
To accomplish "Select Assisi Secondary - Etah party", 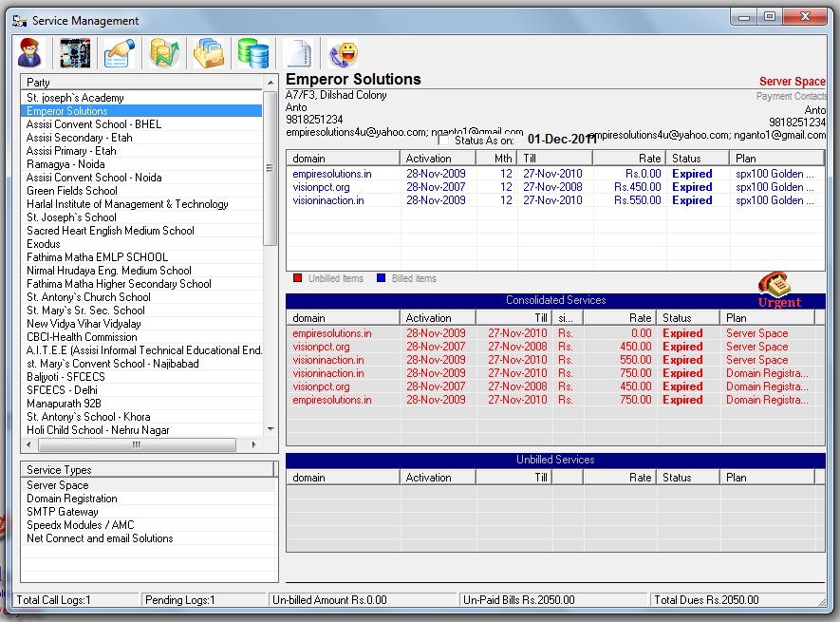I will coord(142,138).
